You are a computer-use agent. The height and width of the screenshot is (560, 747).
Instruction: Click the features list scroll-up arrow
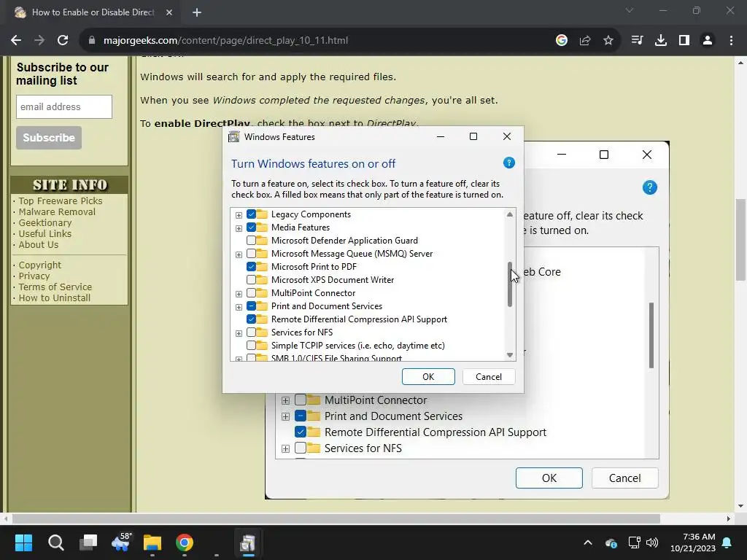(510, 214)
